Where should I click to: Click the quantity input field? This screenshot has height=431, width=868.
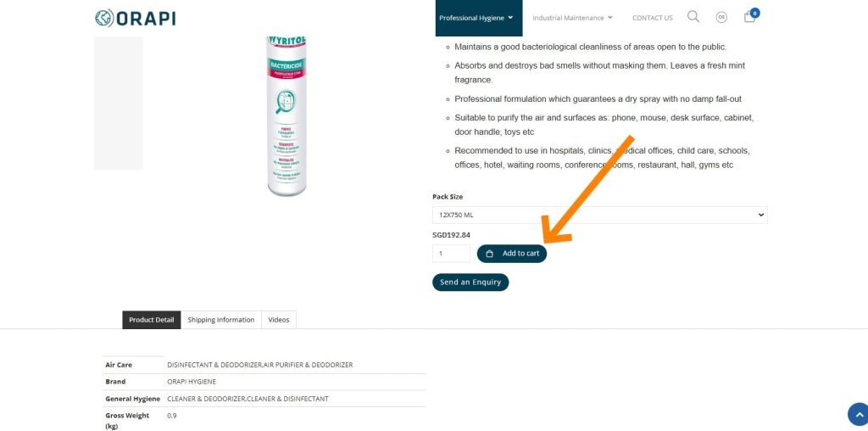[451, 254]
